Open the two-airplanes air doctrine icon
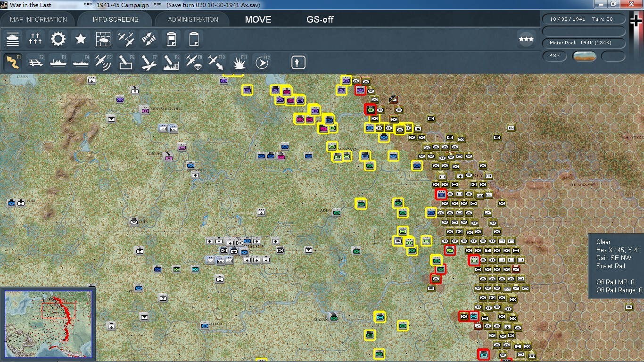Viewport: 644px width, 362px height. click(x=126, y=39)
